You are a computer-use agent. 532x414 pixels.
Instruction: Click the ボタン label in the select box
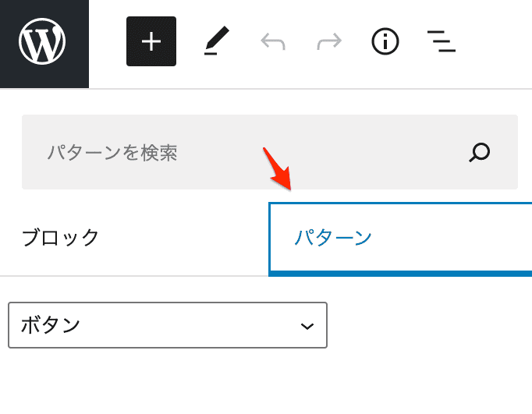pyautogui.click(x=50, y=325)
